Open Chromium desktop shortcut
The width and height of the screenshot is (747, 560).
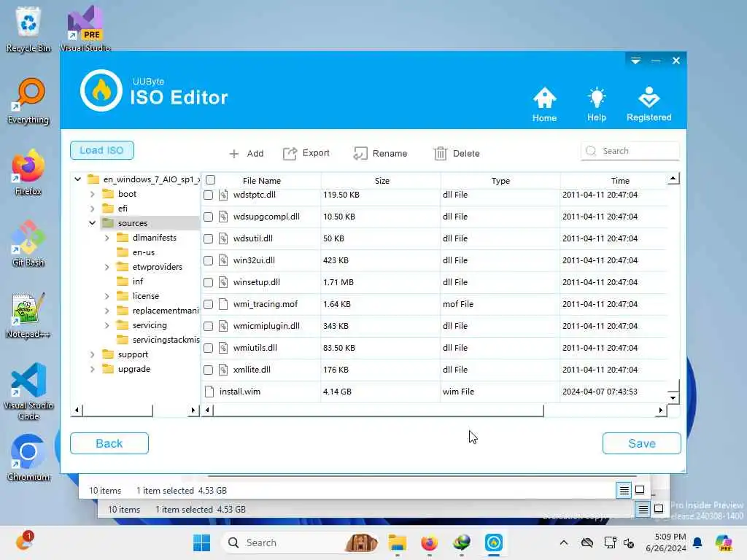coord(28,458)
